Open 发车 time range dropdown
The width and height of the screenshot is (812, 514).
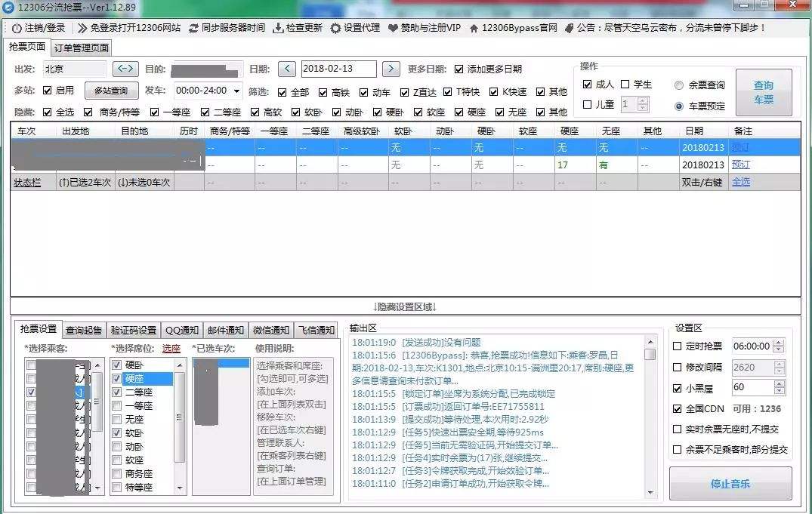(236, 91)
